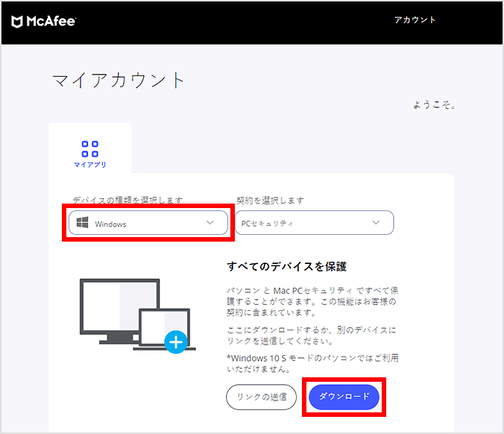This screenshot has width=504, height=434.
Task: Open the アカウント menu in header
Action: coord(415,20)
